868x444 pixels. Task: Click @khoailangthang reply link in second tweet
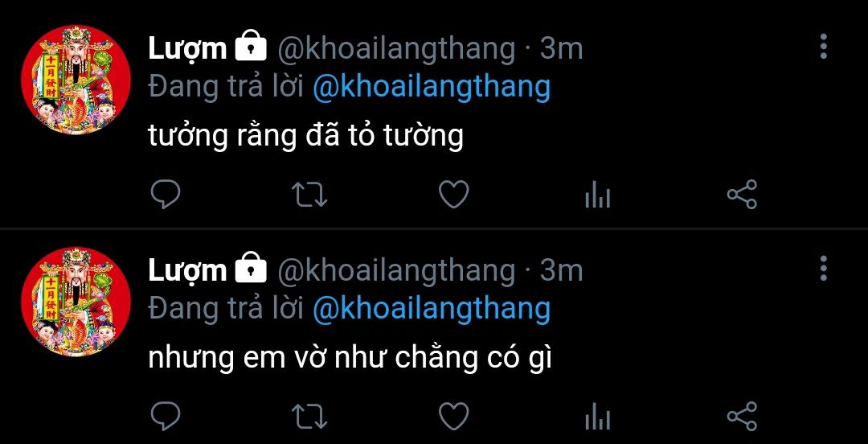[x=432, y=310]
